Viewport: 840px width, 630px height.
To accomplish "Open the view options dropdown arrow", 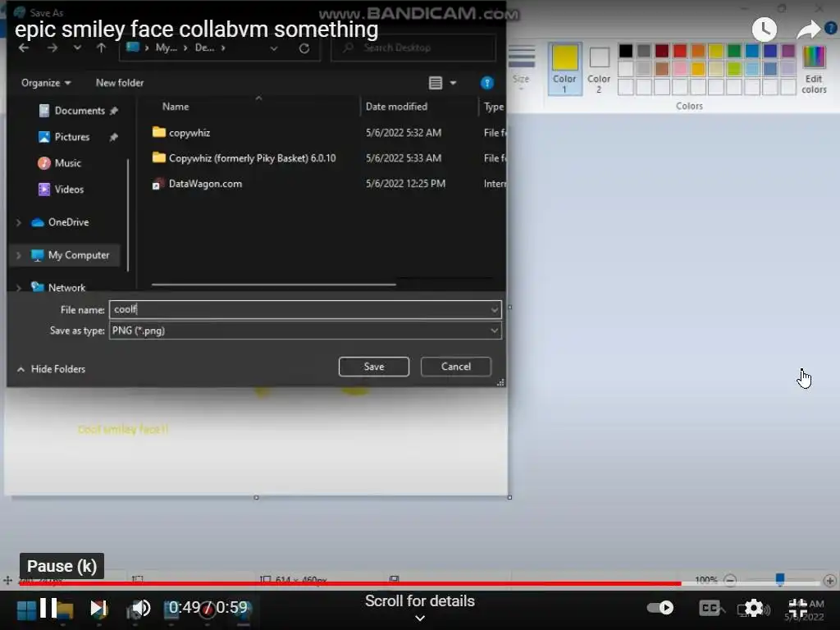I will point(453,83).
